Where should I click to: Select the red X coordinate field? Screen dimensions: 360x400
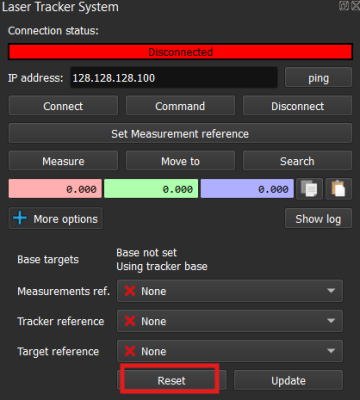(55, 189)
